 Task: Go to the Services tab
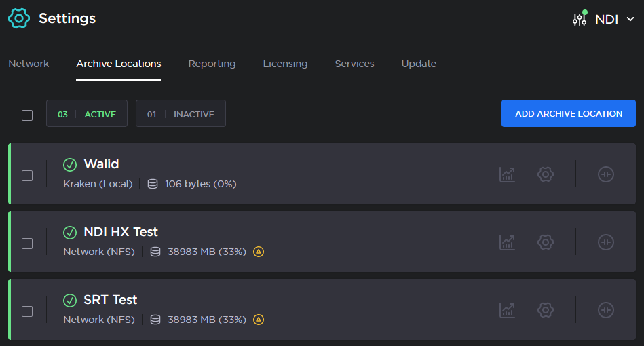point(354,64)
